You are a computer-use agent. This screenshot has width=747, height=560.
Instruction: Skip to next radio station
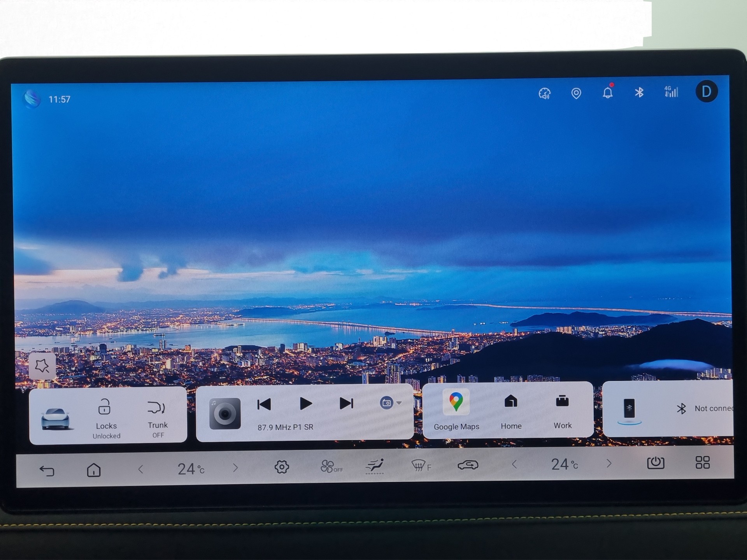(x=346, y=403)
